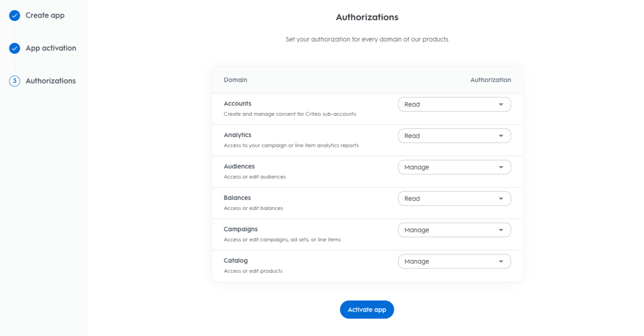Click the Accounts dropdown arrow icon
644x336 pixels.
[x=501, y=104]
